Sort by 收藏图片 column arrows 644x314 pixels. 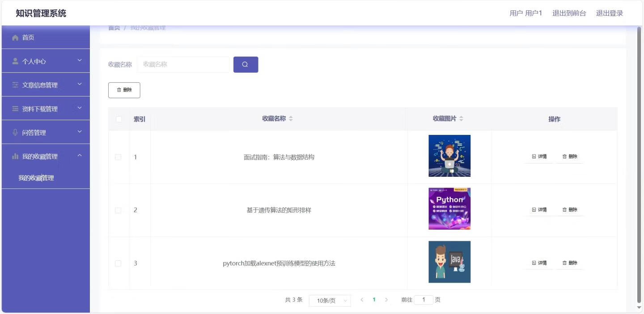[x=461, y=119]
